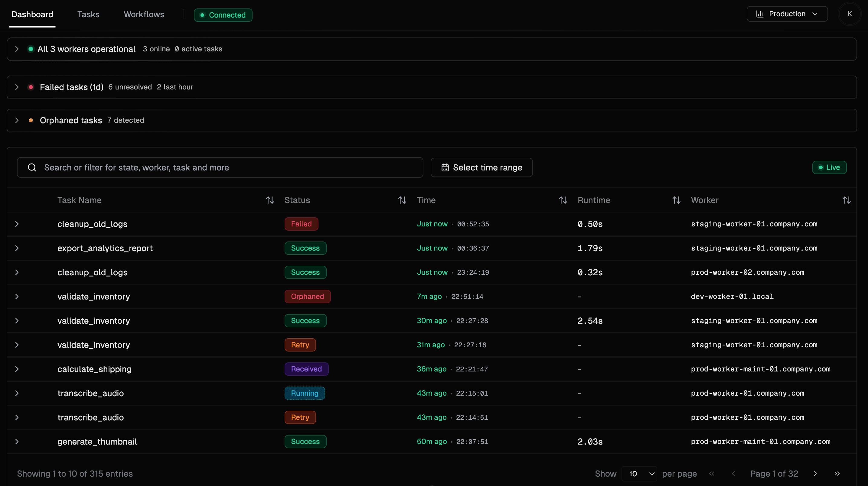Jump to the first page using the double-chevron icon

click(x=712, y=474)
